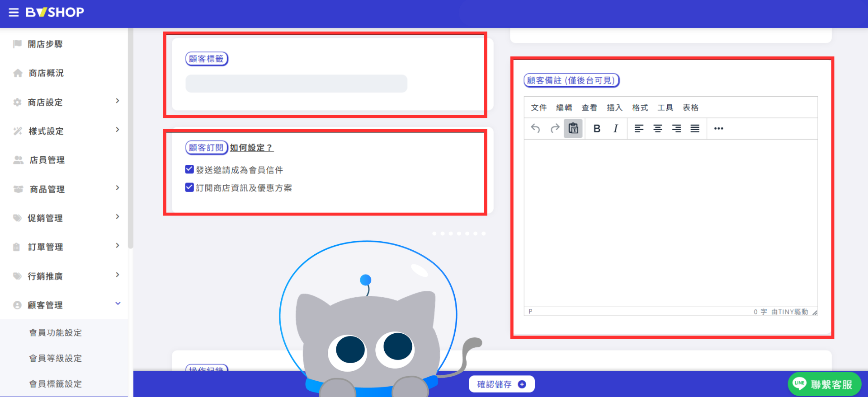Open the 編輯 menu in editor
Viewport: 868px width, 397px height.
[564, 107]
